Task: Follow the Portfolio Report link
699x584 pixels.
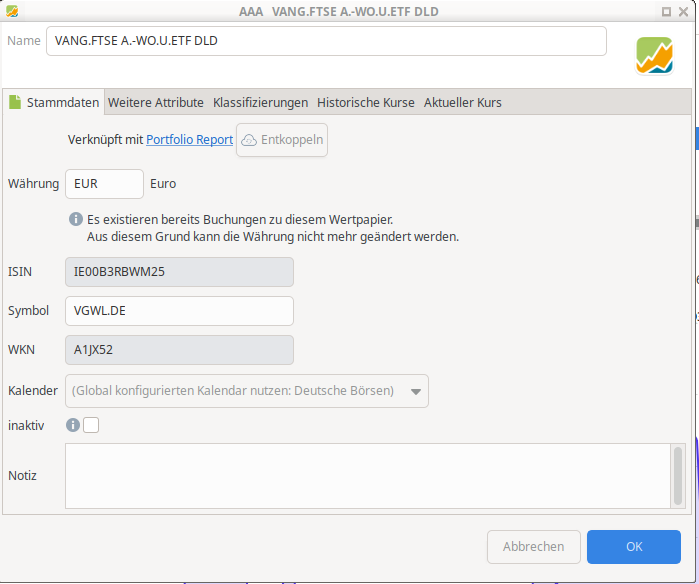Action: pyautogui.click(x=189, y=140)
